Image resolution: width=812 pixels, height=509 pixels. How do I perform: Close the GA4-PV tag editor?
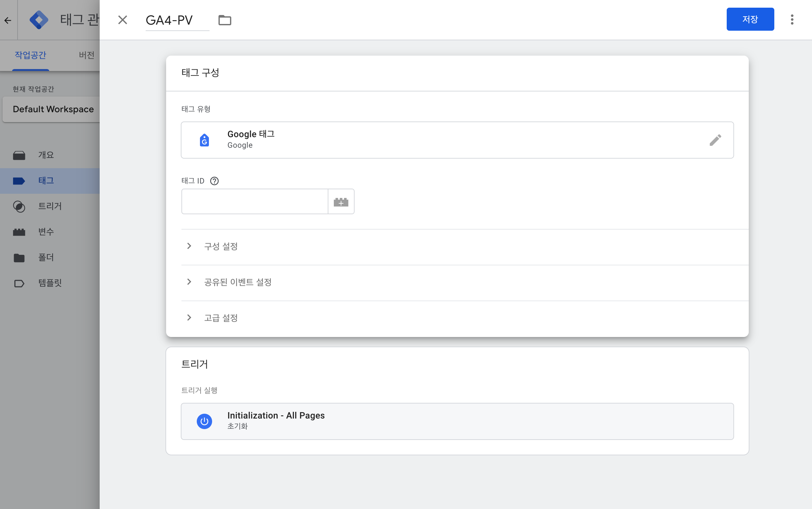click(x=123, y=20)
